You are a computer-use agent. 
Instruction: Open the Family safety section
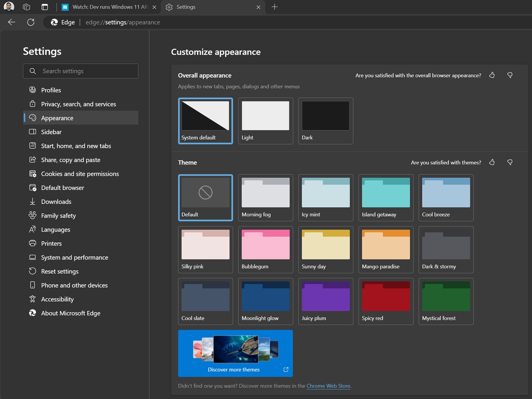coord(58,215)
